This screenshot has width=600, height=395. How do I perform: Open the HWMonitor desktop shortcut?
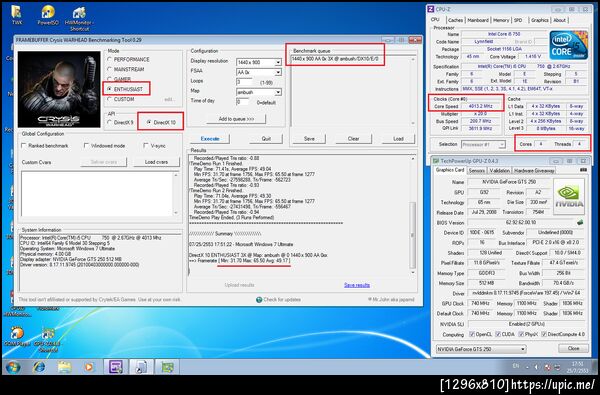(79, 17)
